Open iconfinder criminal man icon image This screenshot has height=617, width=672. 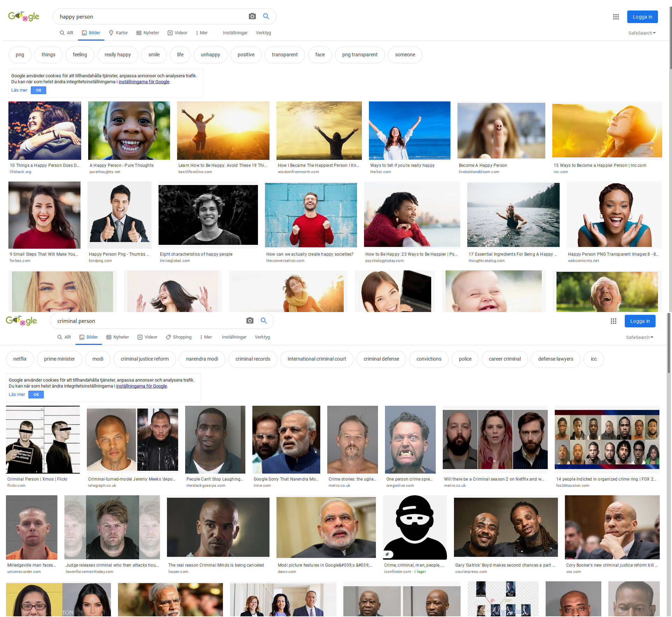click(x=415, y=527)
